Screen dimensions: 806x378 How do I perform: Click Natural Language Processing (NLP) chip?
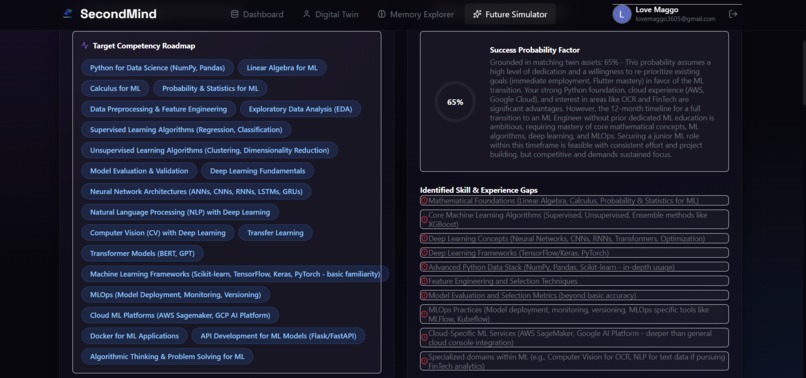point(180,212)
